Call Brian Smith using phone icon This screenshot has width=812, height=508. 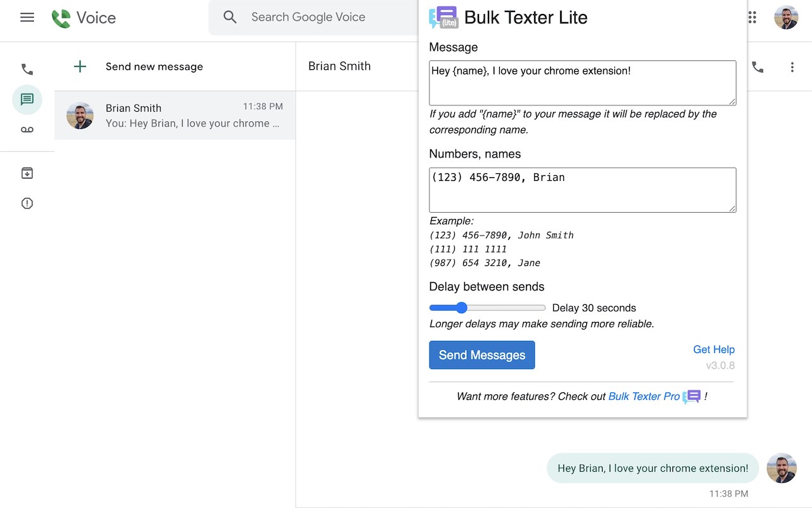758,67
